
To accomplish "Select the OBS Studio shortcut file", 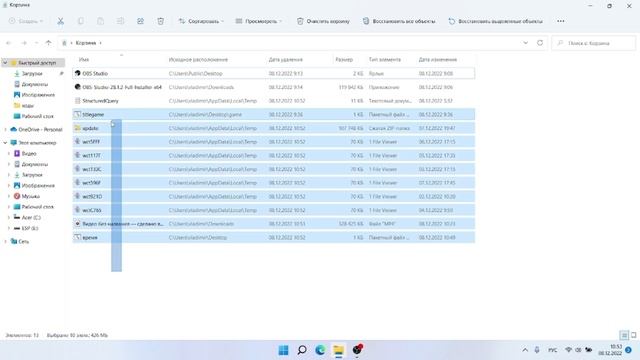I will (x=273, y=73).
